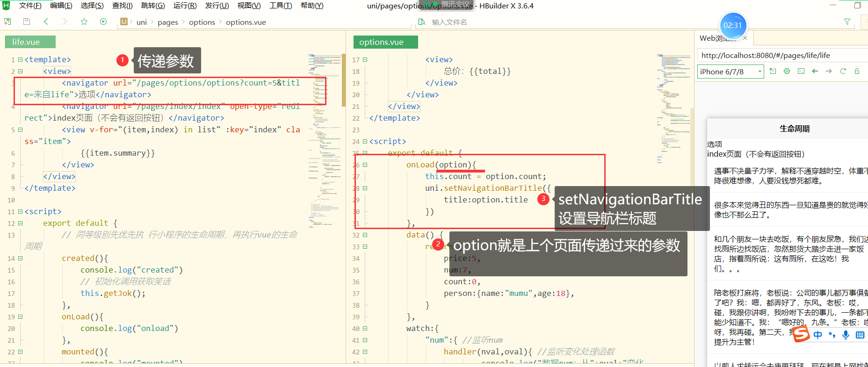Open external browser icon in Web preview

(x=773, y=71)
